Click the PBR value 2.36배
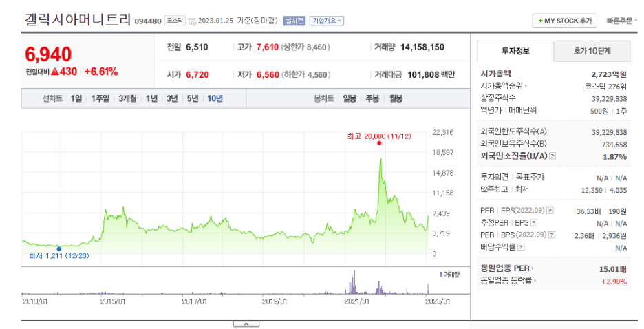644x329 pixels. (x=584, y=236)
